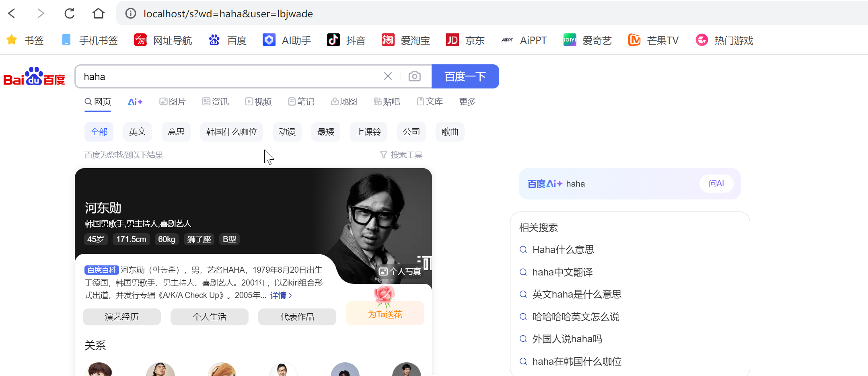
Task: Switch to the Ai+ tab
Action: click(135, 102)
